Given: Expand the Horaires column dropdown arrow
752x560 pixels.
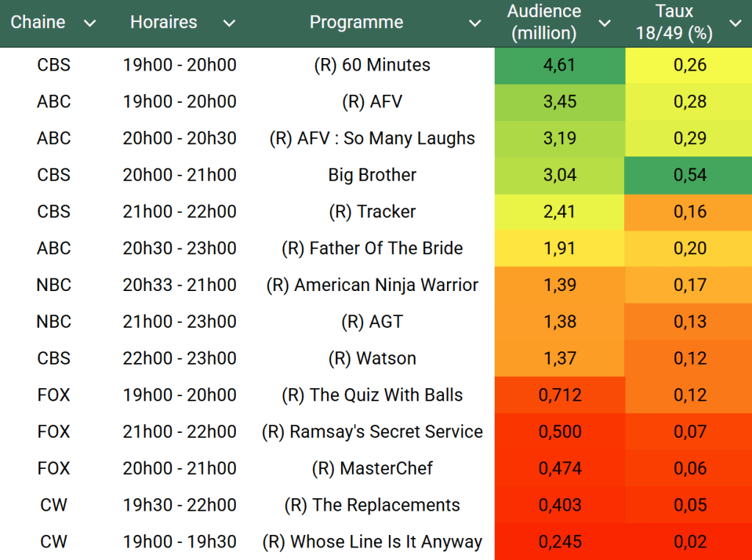Looking at the screenshot, I should pyautogui.click(x=229, y=24).
